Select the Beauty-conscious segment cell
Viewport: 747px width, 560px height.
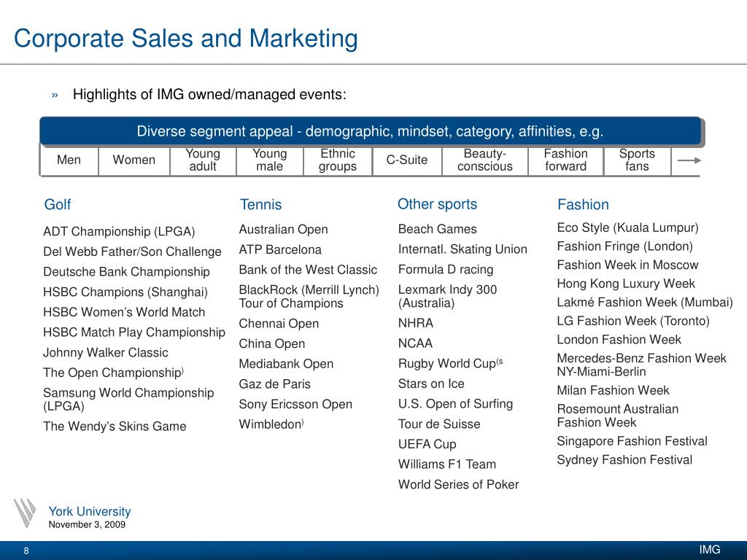click(x=485, y=160)
